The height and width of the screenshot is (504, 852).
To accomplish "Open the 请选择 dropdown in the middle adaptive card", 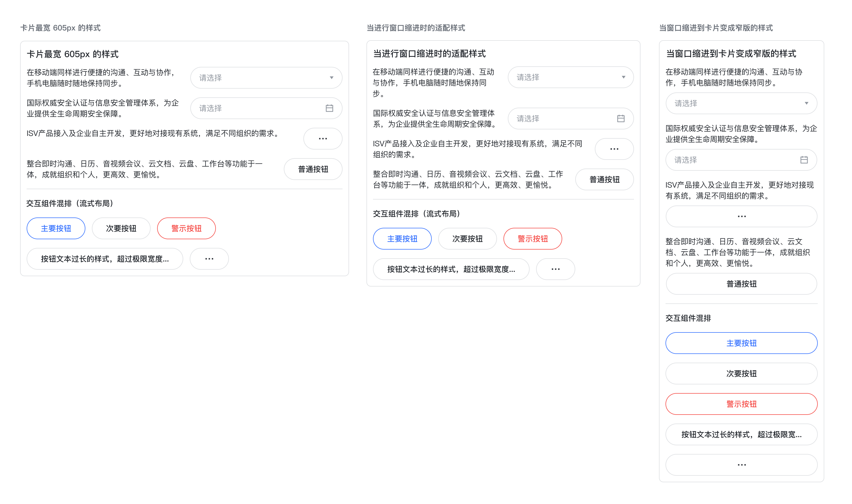I will pyautogui.click(x=570, y=77).
